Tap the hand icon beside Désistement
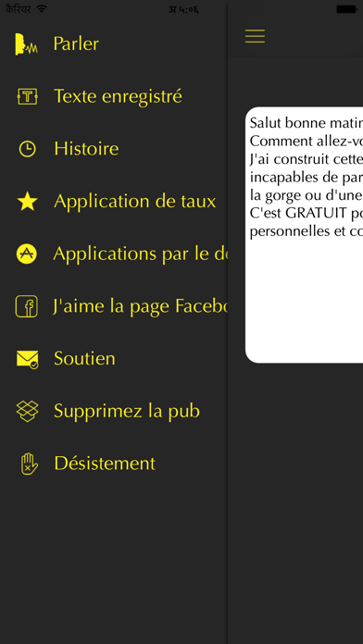Screen dimensions: 363x644 pyautogui.click(x=29, y=464)
